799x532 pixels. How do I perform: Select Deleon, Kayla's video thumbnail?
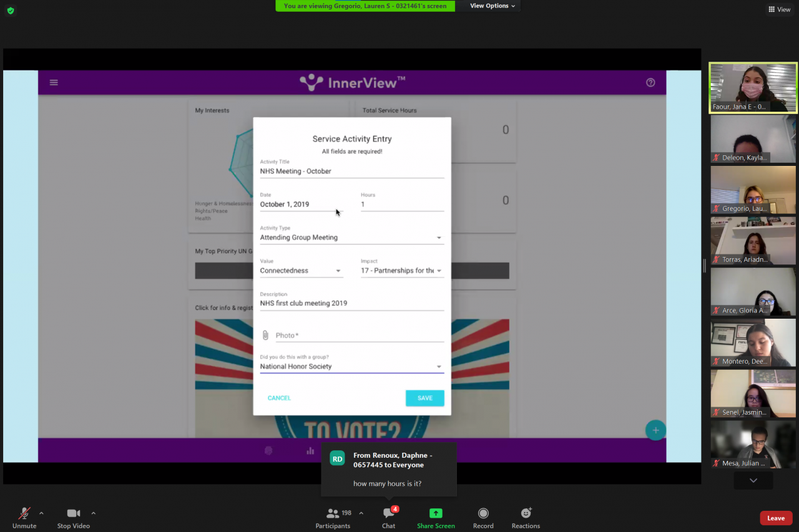tap(753, 139)
